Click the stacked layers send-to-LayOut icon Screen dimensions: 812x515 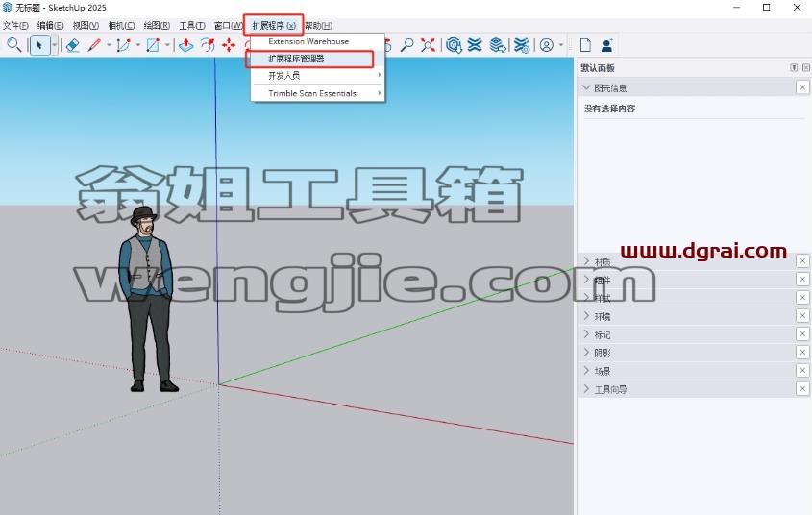pos(498,45)
